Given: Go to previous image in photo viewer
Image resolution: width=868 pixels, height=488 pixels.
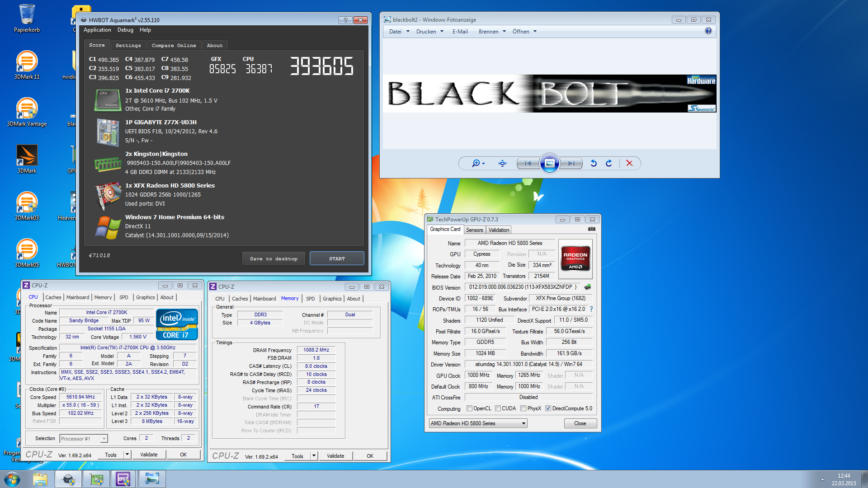Looking at the screenshot, I should (x=528, y=163).
